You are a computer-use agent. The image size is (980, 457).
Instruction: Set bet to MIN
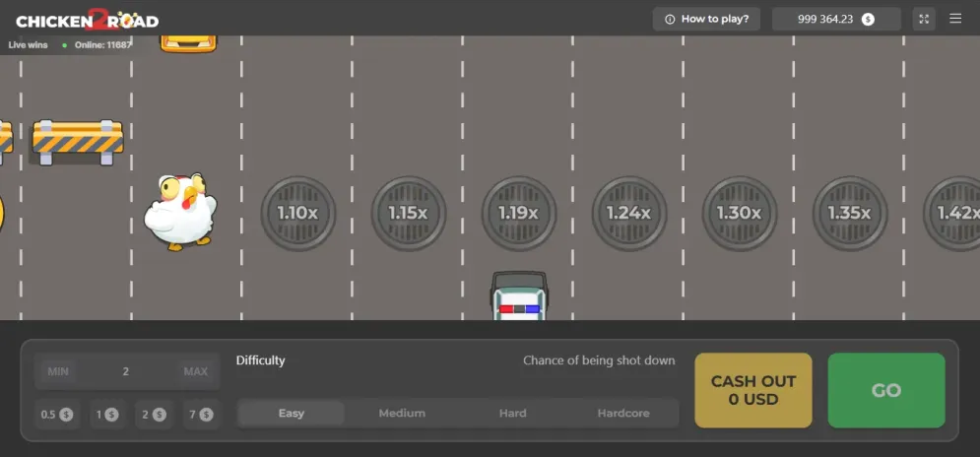[x=58, y=371]
